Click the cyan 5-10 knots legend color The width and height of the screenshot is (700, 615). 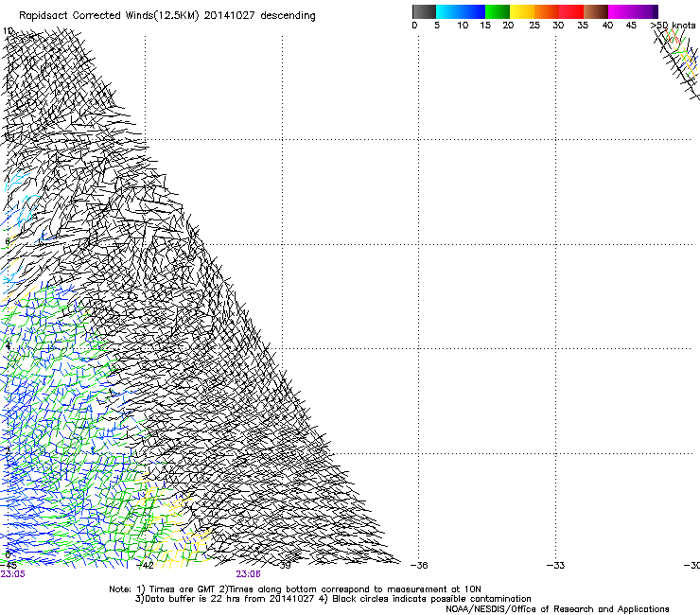448,11
